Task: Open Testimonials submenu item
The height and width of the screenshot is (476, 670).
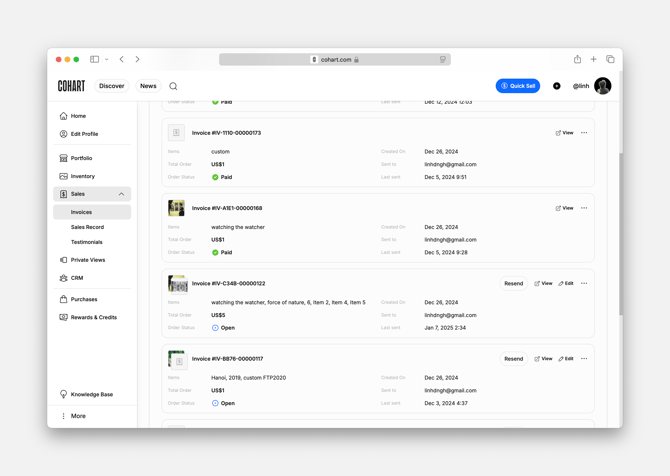Action: (x=87, y=242)
